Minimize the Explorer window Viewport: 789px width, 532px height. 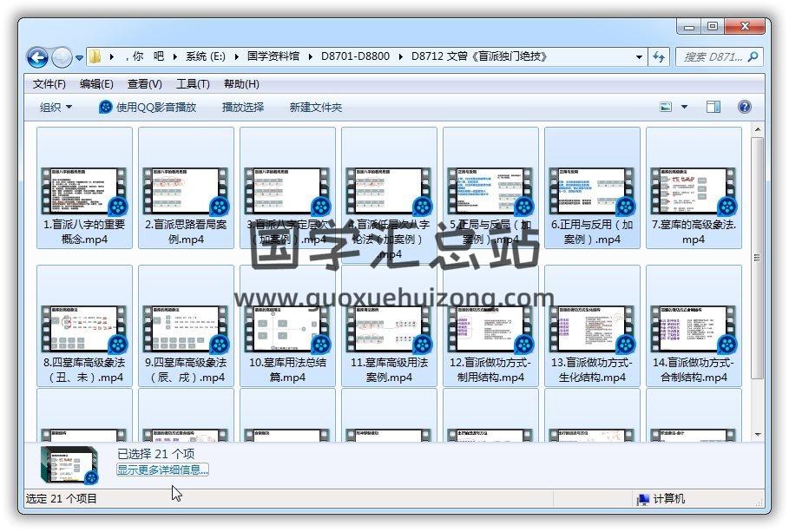pyautogui.click(x=689, y=26)
